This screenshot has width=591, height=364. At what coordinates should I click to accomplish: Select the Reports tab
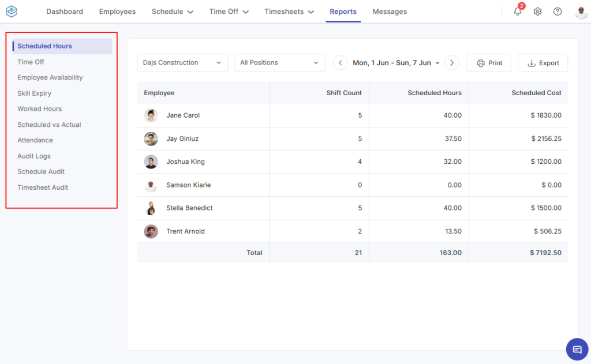[343, 12]
